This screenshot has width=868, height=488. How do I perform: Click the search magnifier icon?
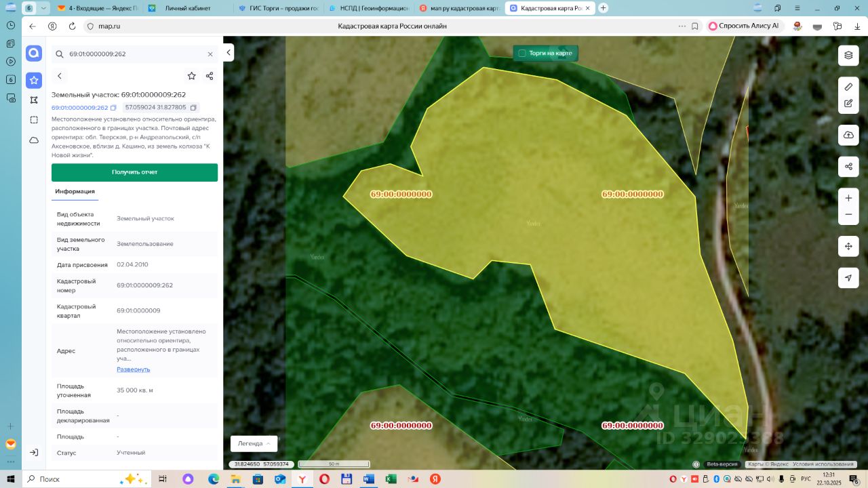coord(60,54)
